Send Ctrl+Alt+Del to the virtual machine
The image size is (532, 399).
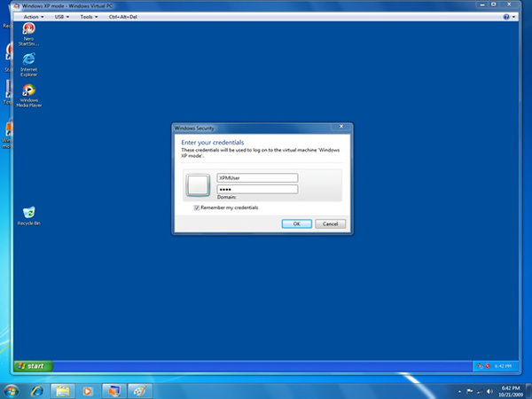coord(123,17)
